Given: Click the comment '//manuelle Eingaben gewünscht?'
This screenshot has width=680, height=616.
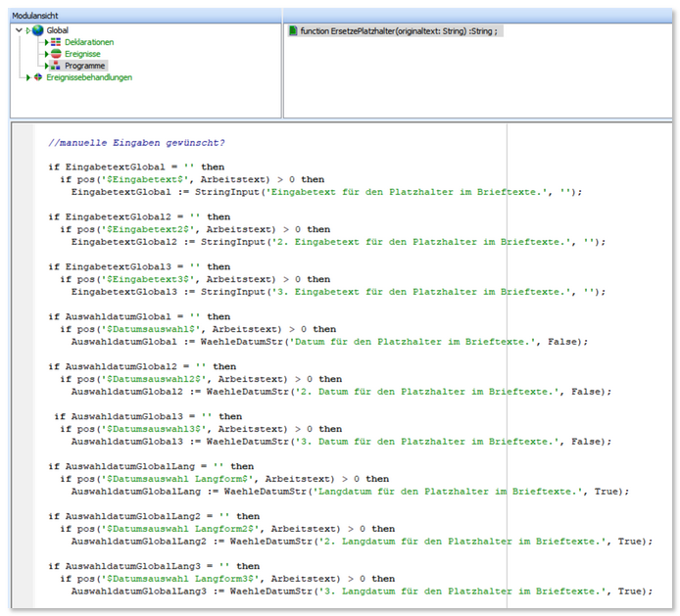Looking at the screenshot, I should 136,143.
